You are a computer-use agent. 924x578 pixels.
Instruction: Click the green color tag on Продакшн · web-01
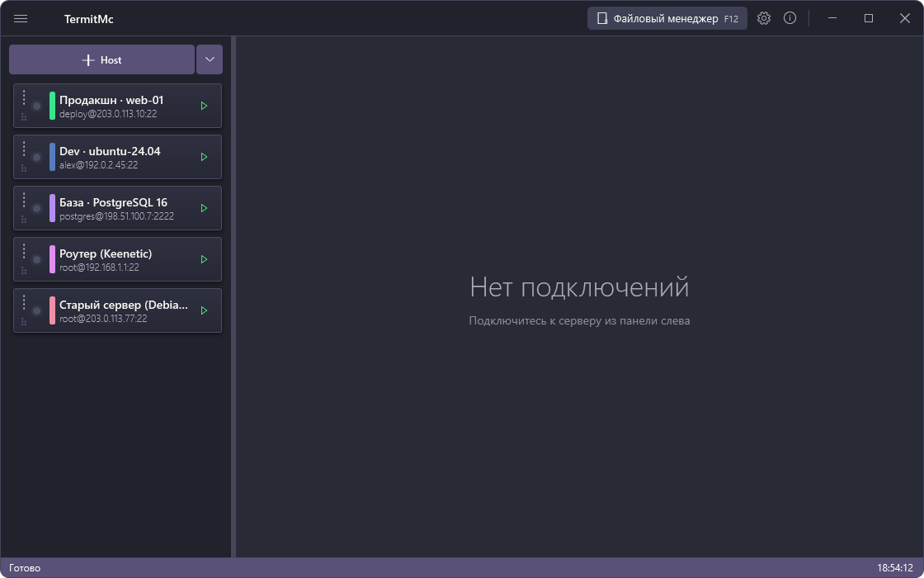(x=53, y=107)
